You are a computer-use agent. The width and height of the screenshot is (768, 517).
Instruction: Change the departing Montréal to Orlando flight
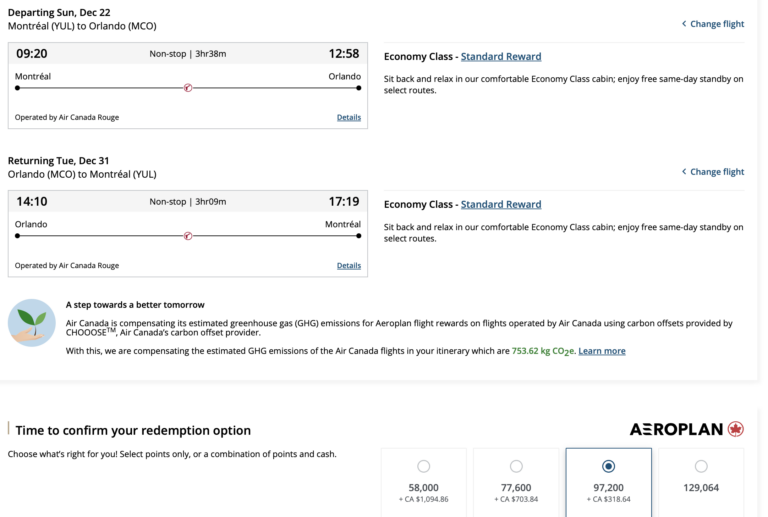tap(713, 24)
